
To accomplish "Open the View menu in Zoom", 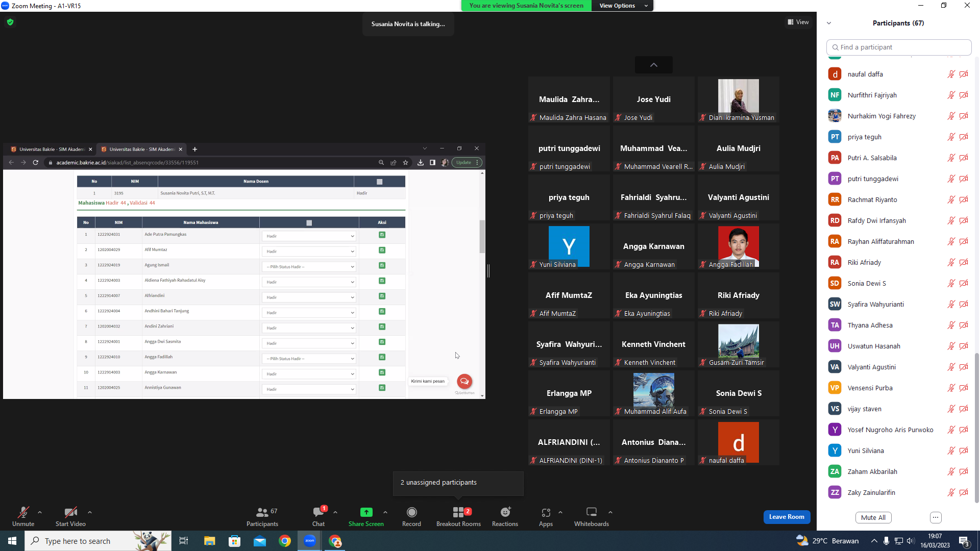I will (798, 22).
